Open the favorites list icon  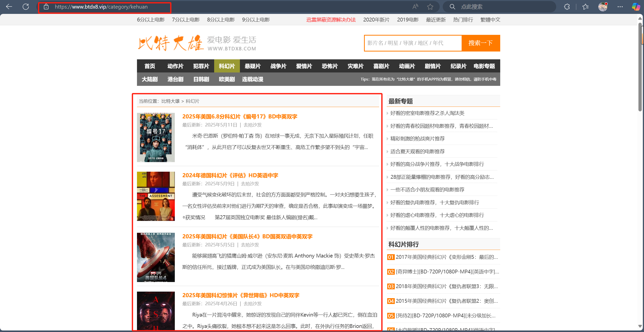tap(585, 7)
